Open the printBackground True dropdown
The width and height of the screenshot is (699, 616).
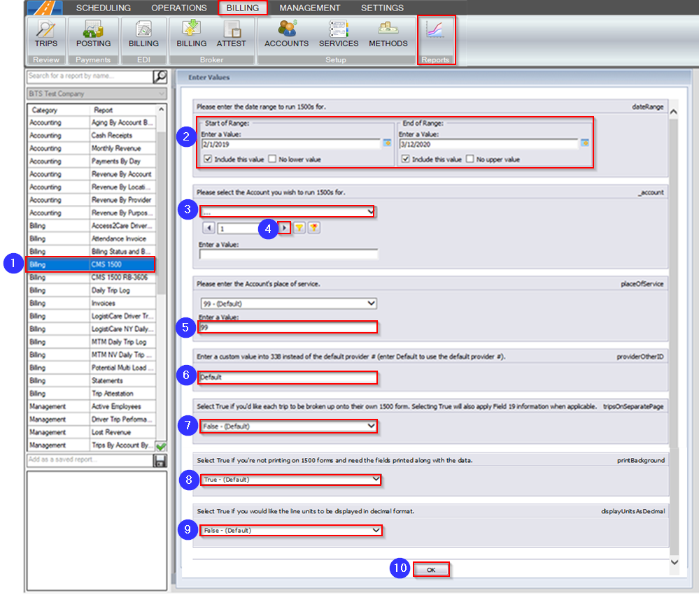coord(290,479)
